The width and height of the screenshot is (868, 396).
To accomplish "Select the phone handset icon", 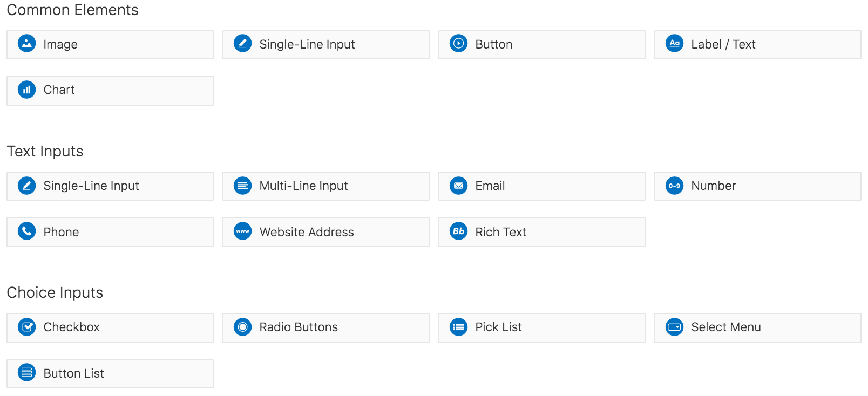I will click(26, 232).
